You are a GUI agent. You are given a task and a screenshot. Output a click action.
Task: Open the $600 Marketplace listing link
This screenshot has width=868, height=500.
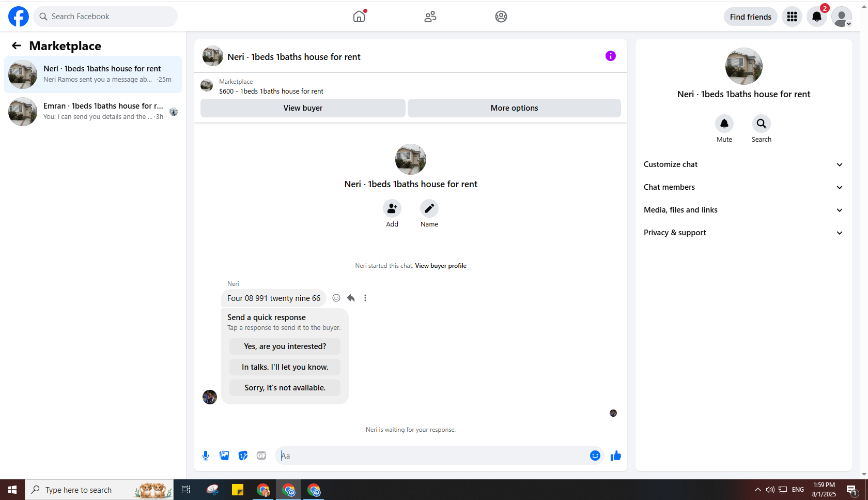pyautogui.click(x=271, y=92)
